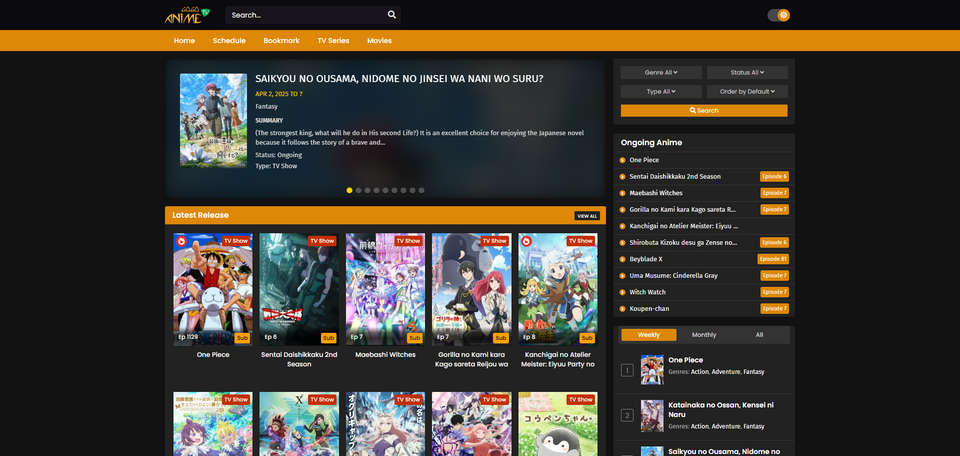
Task: Open featured Saikyou no Ousama poster
Action: pos(214,121)
